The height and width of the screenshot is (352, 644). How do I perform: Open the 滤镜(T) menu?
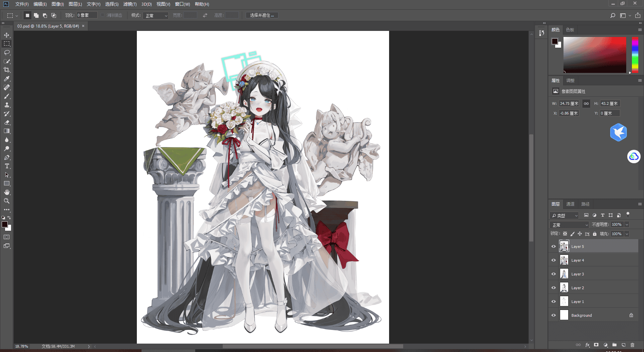[130, 4]
